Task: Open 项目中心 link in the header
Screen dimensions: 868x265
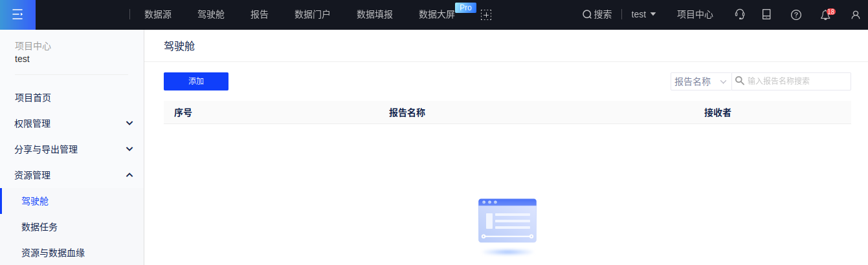Action: pyautogui.click(x=695, y=14)
